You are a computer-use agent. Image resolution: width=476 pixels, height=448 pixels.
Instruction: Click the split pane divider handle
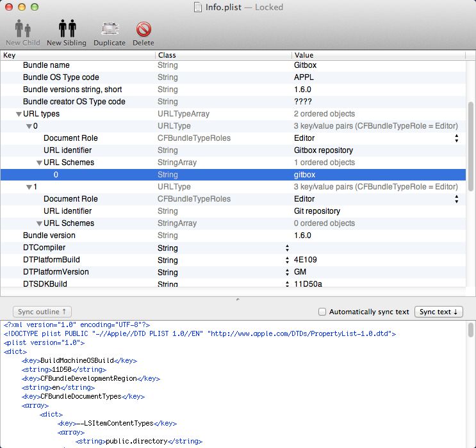pyautogui.click(x=238, y=300)
